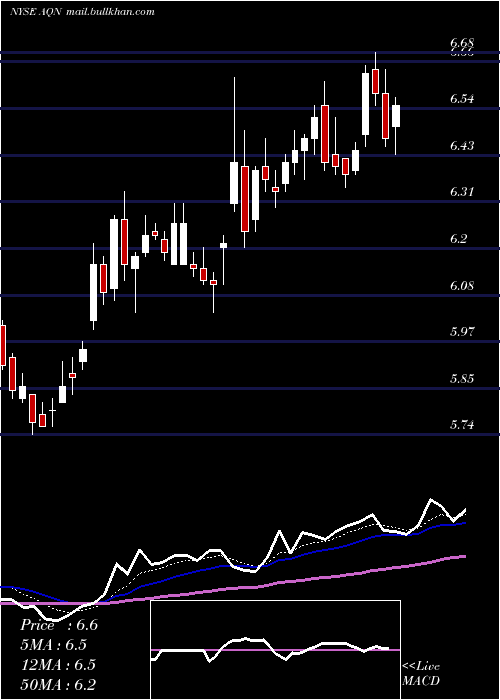The height and width of the screenshot is (700, 500).
Task: Click the 6.31 price level label
Action: 462,192
